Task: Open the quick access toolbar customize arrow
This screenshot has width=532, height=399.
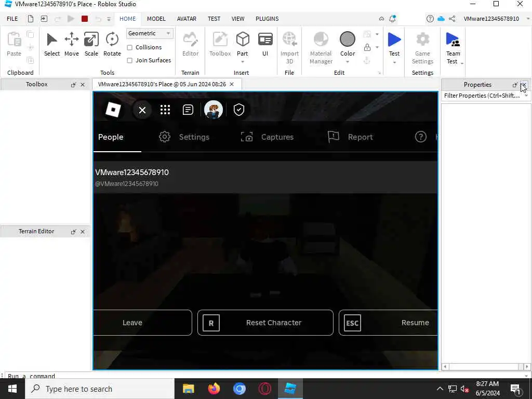Action: pos(109,19)
